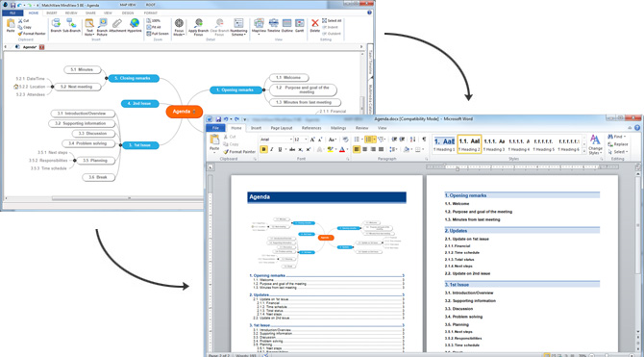
Task: Open text highlight color in Word
Action: (x=332, y=150)
